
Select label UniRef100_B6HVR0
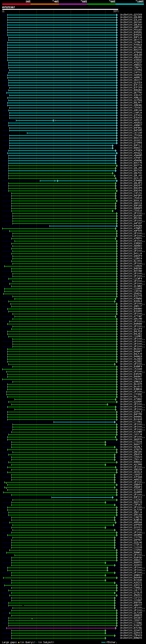131,578
